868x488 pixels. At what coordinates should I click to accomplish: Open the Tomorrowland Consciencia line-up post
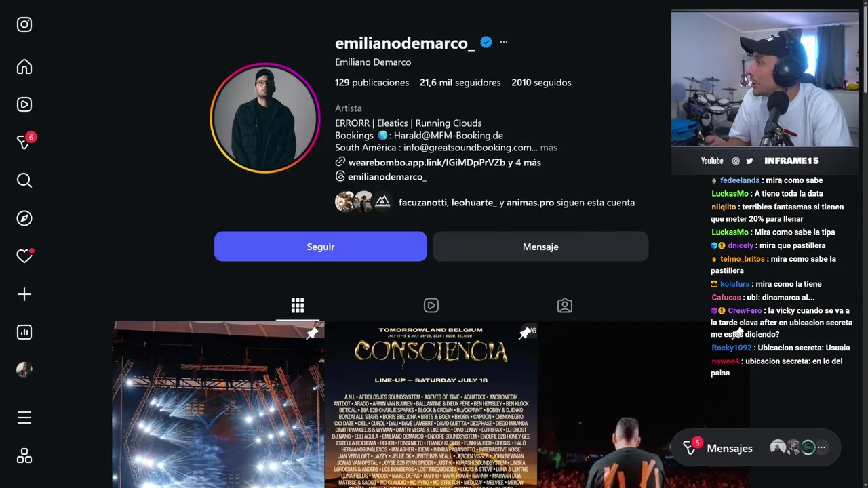431,405
